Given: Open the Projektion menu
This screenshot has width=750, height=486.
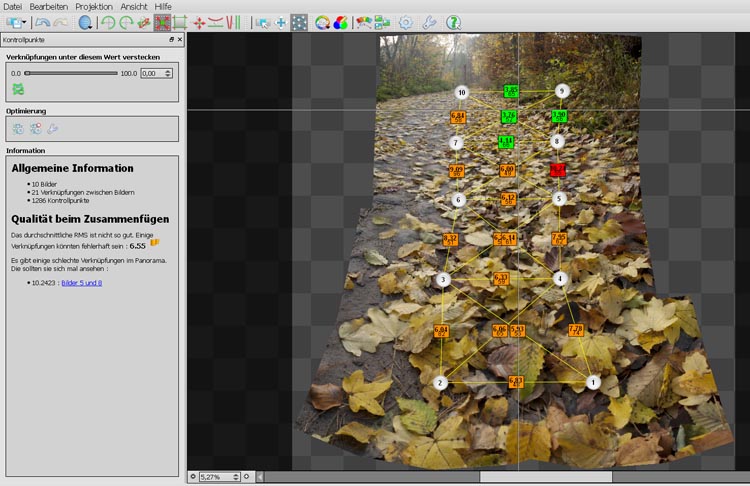Looking at the screenshot, I should [94, 6].
